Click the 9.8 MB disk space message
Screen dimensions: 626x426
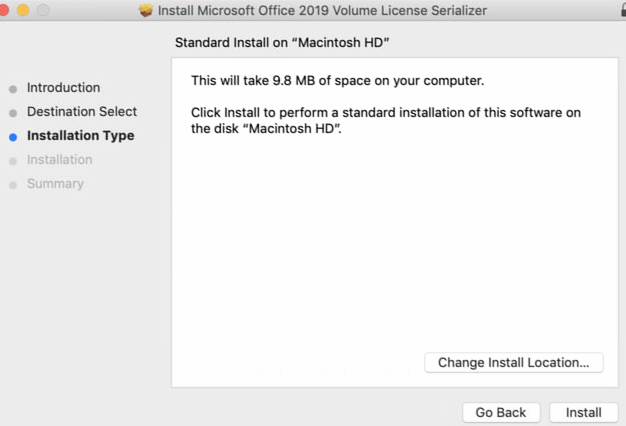[x=337, y=81]
